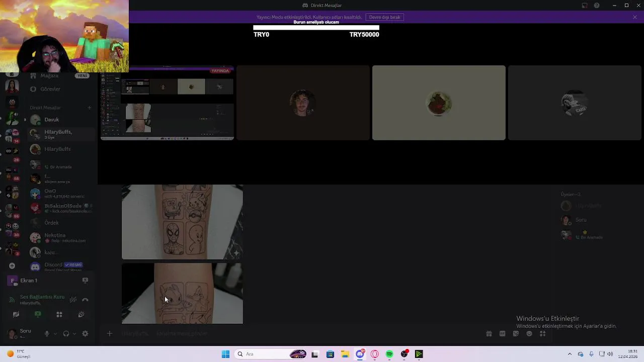The width and height of the screenshot is (644, 362).
Task: Open File Explorer from taskbar
Action: [x=345, y=354]
